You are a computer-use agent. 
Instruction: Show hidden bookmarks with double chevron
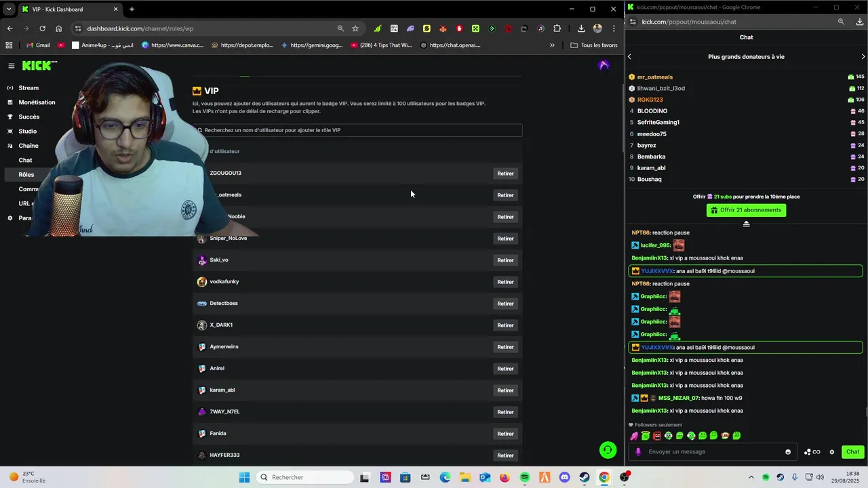click(x=552, y=45)
